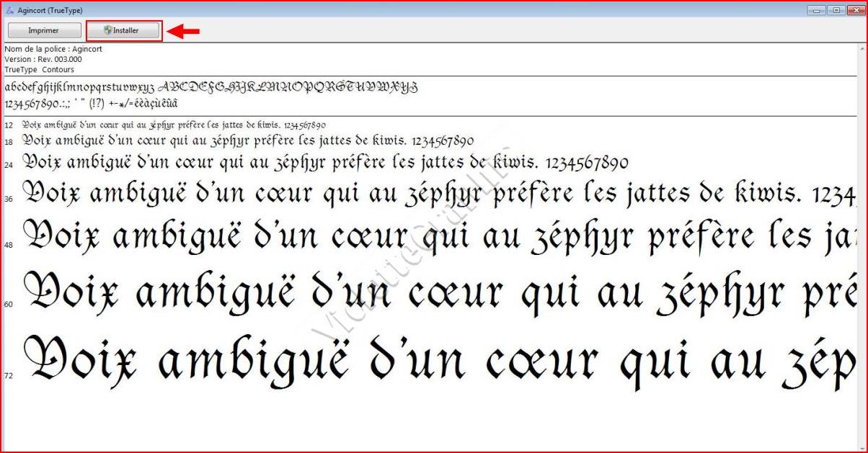Click the 'Nom de la police : Agincort' line
Screen dimensions: 868x453
[53, 49]
